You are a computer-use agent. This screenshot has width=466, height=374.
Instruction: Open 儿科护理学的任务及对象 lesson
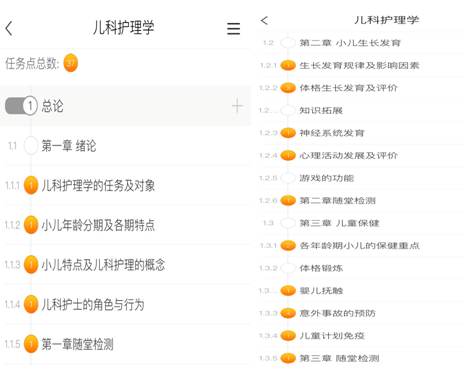[x=98, y=185]
